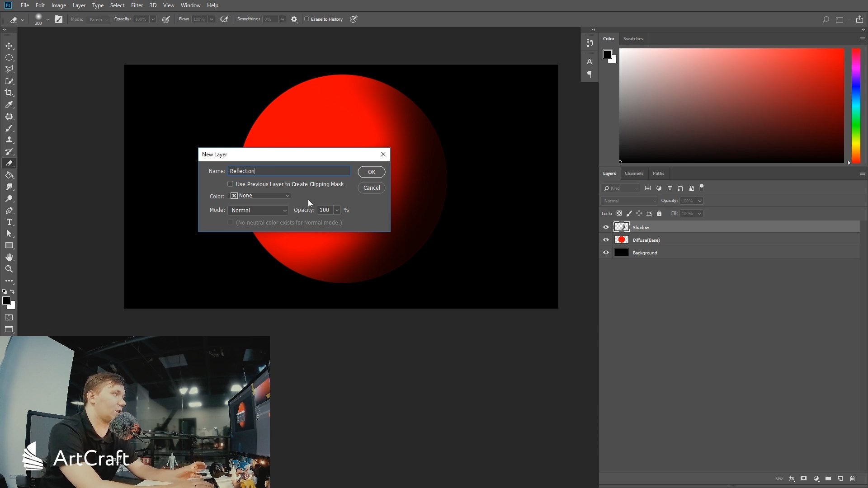
Task: Open the Color dropdown set to None
Action: tap(260, 196)
